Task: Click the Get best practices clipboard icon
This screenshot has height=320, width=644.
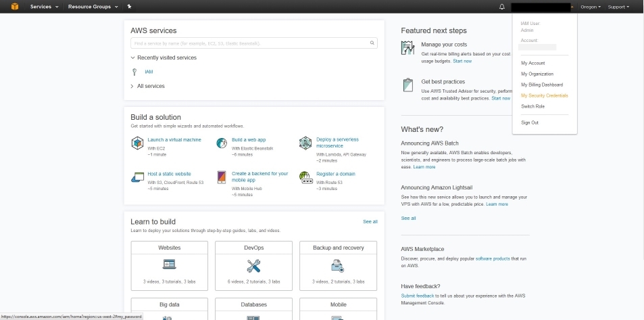Action: click(x=408, y=85)
